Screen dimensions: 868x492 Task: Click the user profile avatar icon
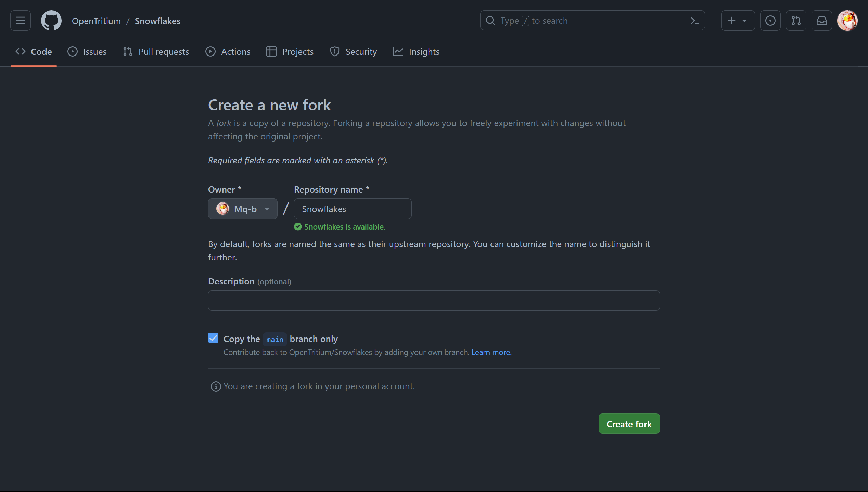click(x=848, y=20)
